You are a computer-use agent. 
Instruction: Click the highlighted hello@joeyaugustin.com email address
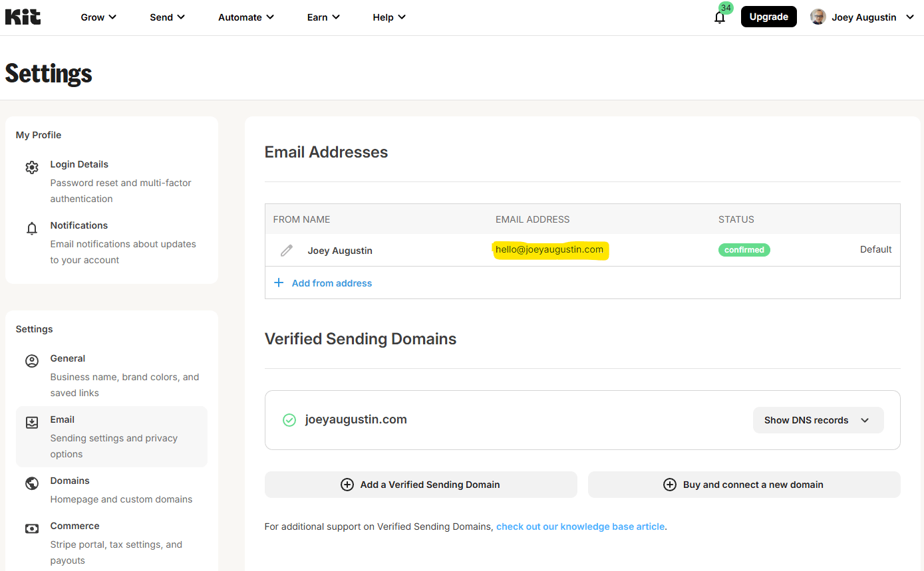(550, 250)
